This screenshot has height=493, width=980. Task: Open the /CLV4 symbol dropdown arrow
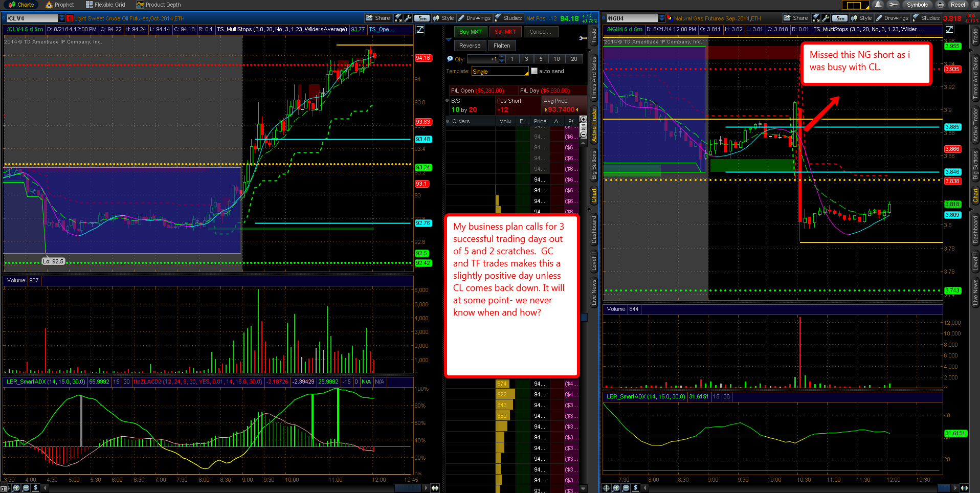[62, 18]
